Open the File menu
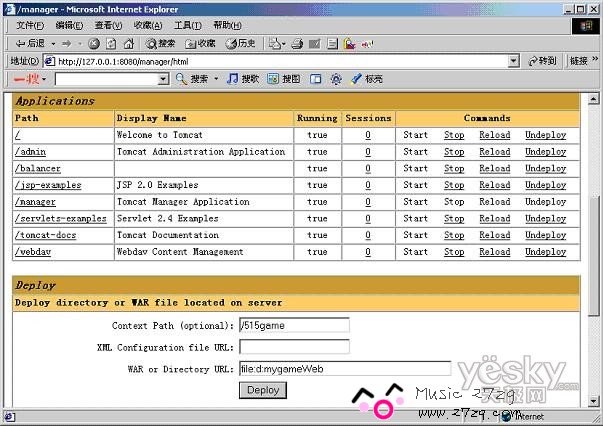 pyautogui.click(x=30, y=25)
